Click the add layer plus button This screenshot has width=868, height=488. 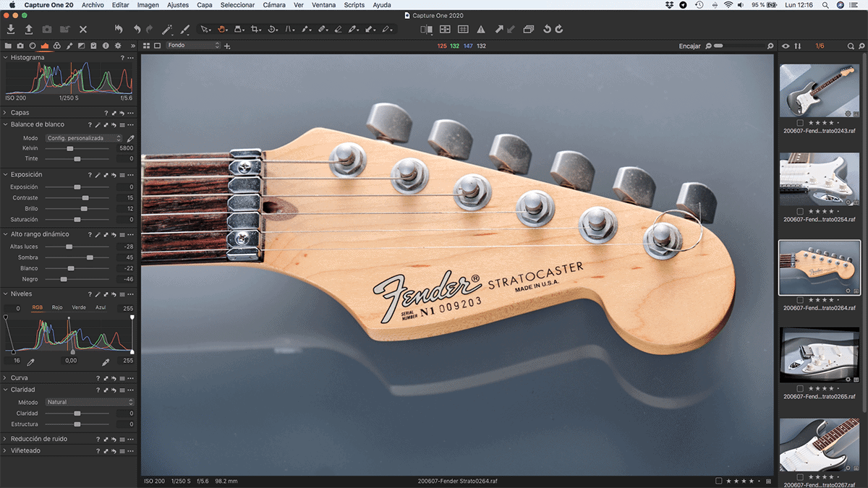click(x=228, y=46)
